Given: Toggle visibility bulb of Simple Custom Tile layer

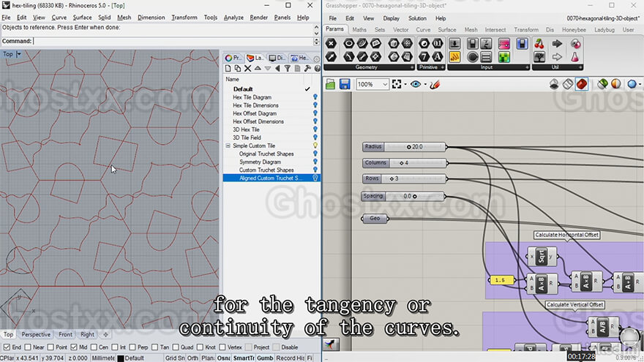Looking at the screenshot, I should coord(315,146).
